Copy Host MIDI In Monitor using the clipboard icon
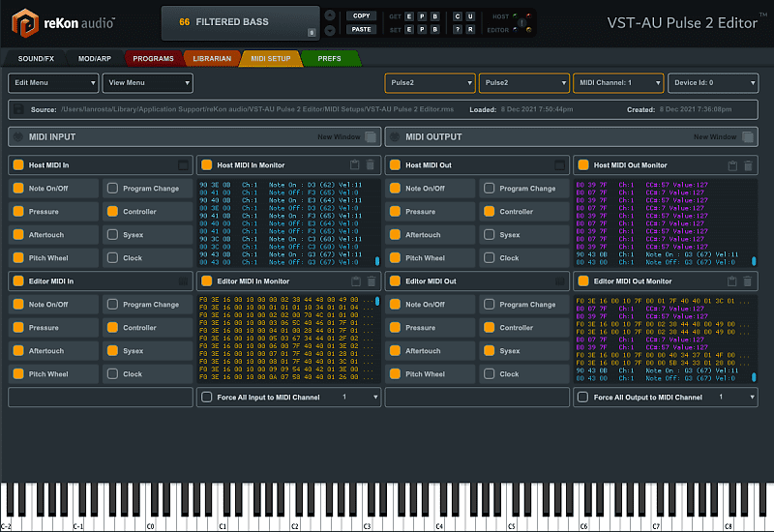 tap(356, 165)
